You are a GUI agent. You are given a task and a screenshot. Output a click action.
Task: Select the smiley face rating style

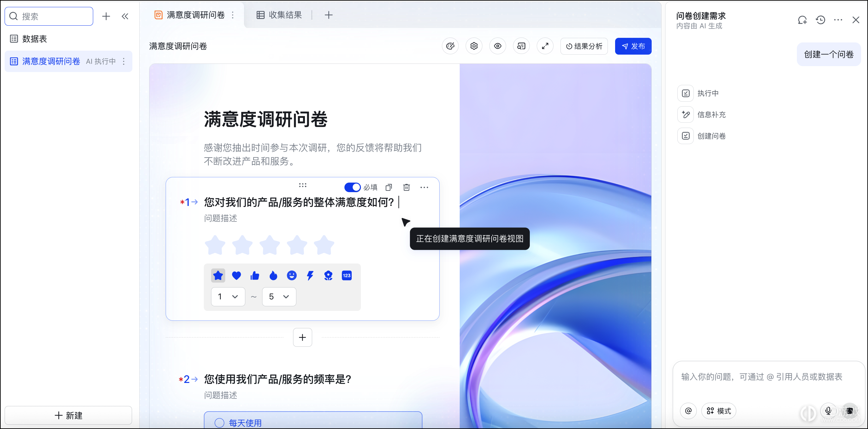click(291, 275)
